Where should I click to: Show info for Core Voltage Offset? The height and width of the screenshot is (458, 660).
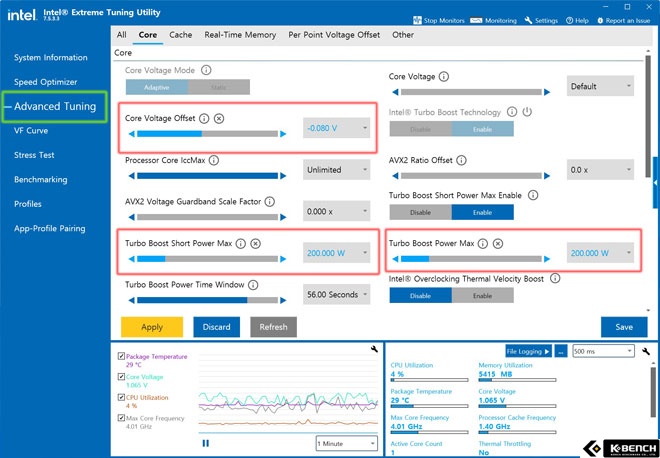click(204, 118)
